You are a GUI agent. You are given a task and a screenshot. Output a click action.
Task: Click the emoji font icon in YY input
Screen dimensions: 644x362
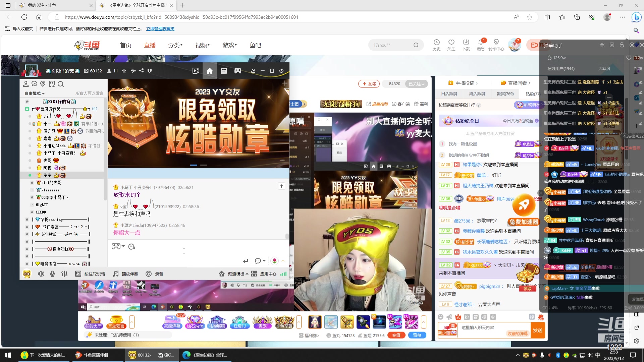point(132,247)
